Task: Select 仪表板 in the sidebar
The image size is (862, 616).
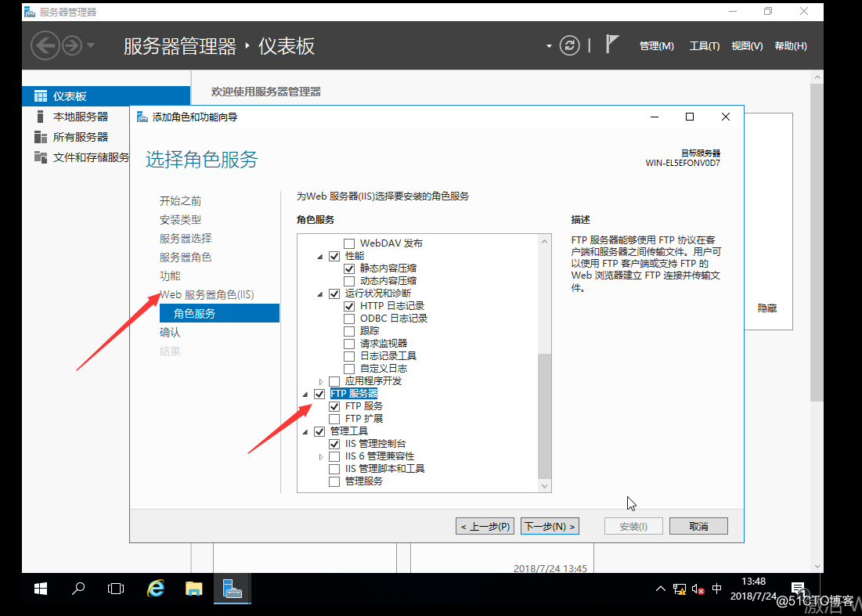Action: click(x=106, y=96)
